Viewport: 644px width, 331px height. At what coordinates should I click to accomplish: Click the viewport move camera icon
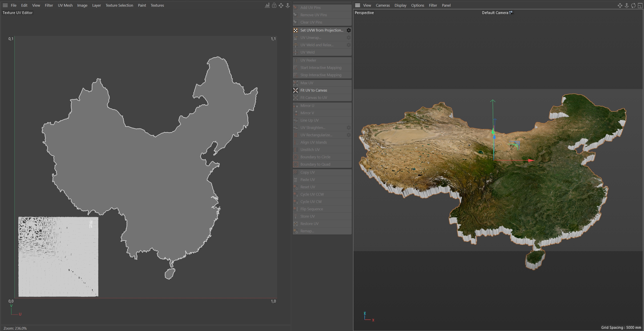[x=620, y=5]
